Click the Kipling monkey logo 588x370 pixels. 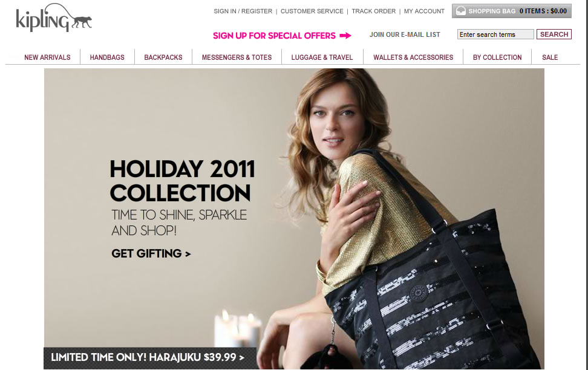coord(54,18)
